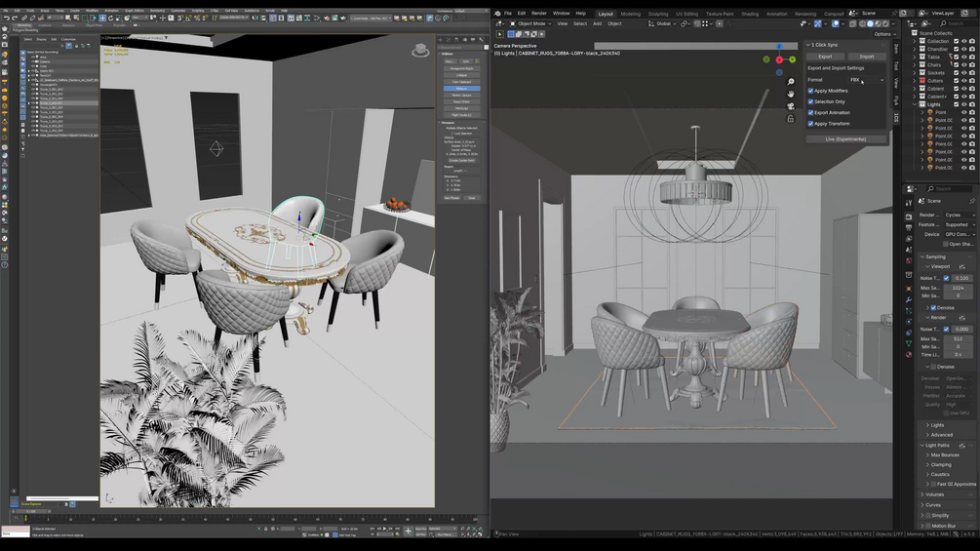
Task: Click the blue Z axis gizmo ball
Action: (779, 47)
